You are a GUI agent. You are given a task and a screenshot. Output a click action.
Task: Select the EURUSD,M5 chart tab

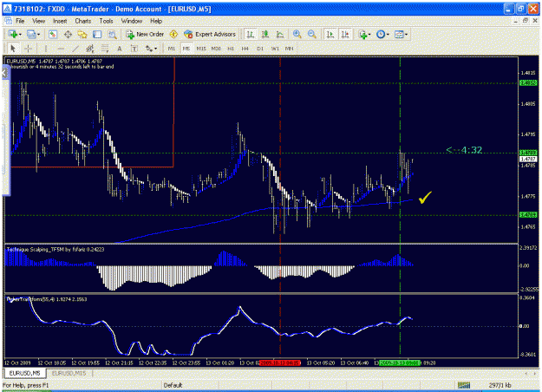[24, 373]
